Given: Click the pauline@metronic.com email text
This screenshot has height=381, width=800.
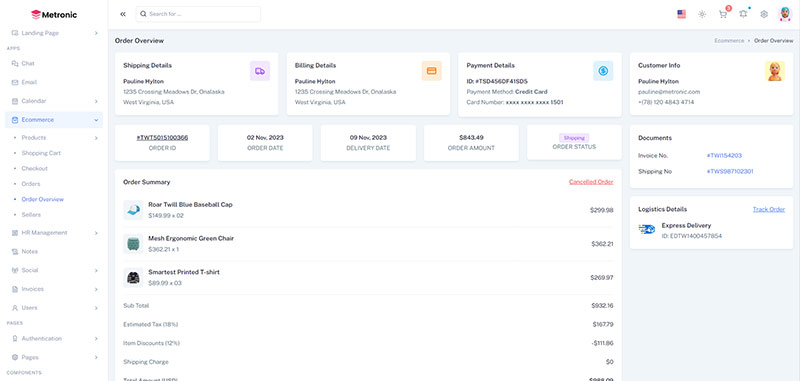Looking at the screenshot, I should [669, 92].
